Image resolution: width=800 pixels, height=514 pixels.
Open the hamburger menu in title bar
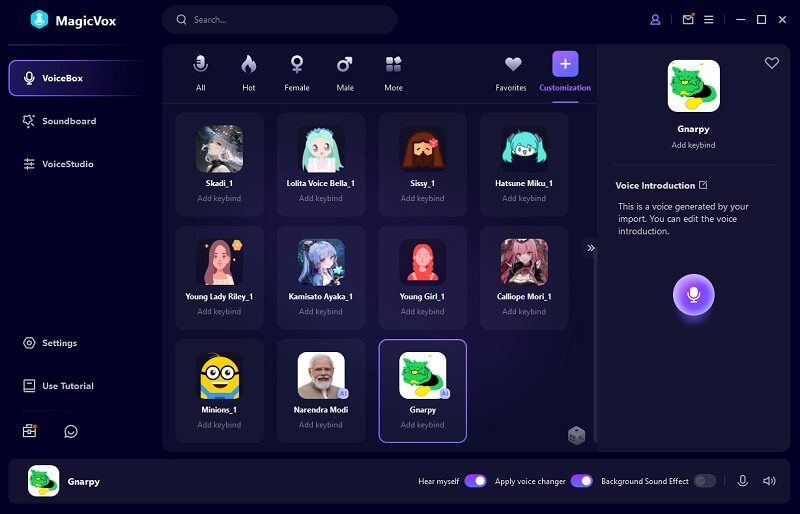pos(709,19)
